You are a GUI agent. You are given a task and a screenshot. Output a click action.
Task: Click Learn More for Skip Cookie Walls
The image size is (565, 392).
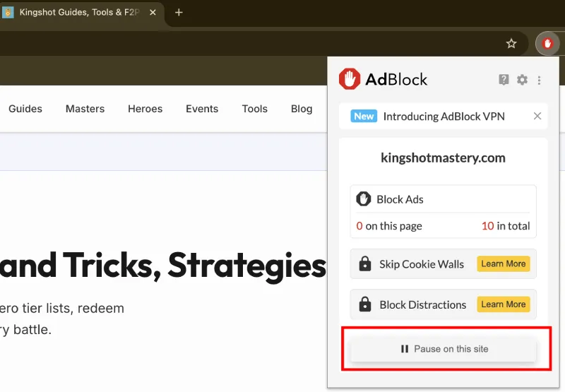[504, 263]
